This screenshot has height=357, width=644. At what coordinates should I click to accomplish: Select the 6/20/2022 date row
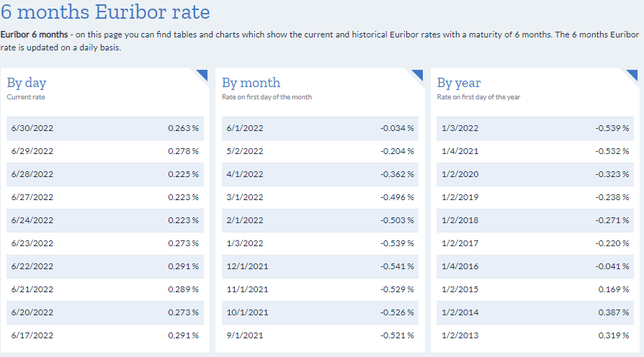tap(105, 312)
